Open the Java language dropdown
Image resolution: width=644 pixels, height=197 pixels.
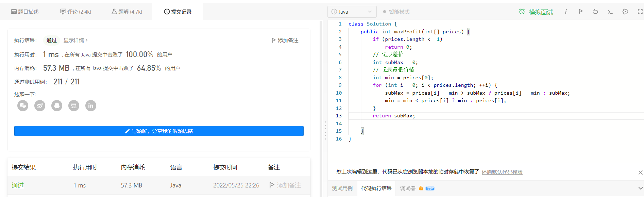[352, 12]
